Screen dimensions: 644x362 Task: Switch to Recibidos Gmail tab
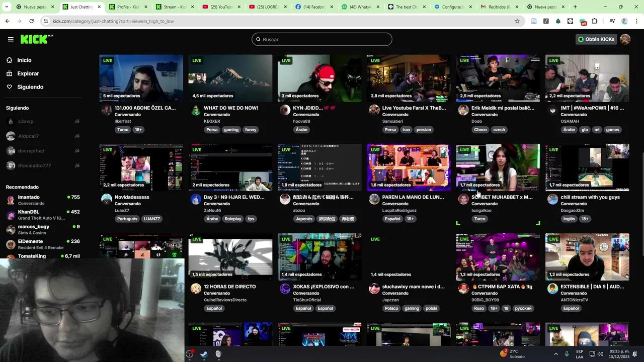[x=498, y=7]
